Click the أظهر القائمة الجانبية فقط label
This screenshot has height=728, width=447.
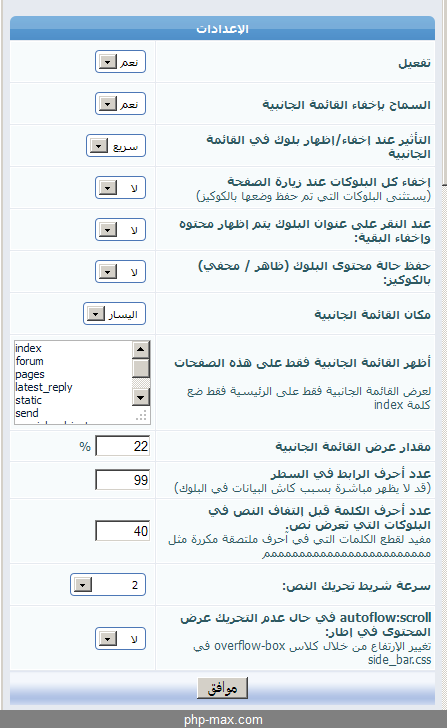(x=302, y=363)
